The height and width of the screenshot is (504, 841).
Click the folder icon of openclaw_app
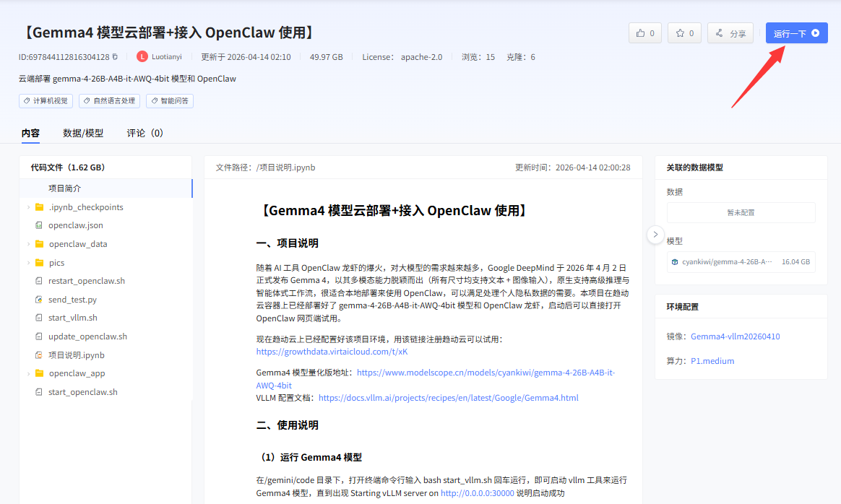click(39, 373)
